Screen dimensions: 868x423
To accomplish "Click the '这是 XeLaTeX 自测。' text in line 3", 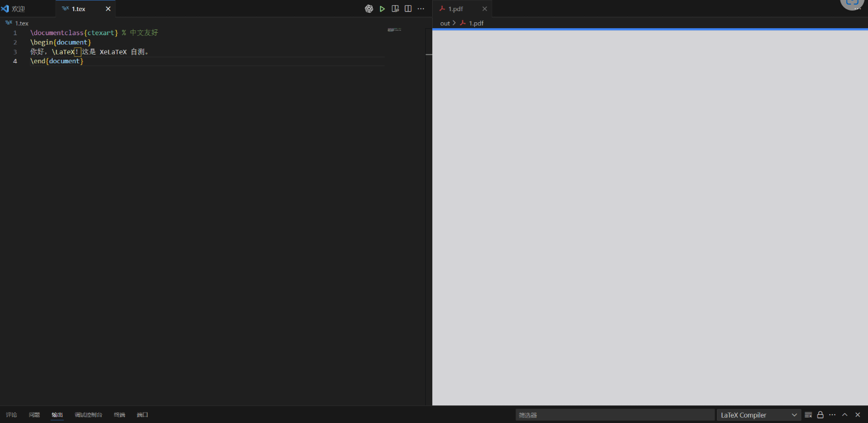I will coord(115,52).
